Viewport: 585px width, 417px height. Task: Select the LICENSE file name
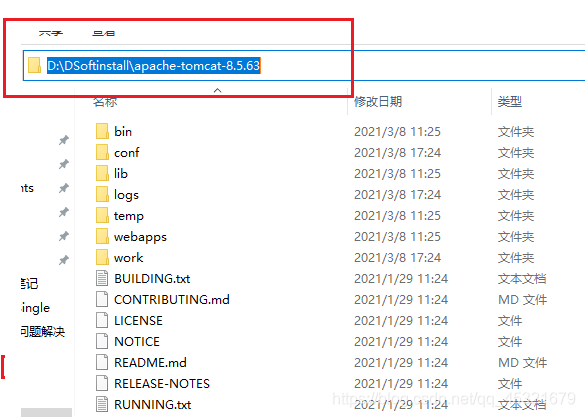138,321
